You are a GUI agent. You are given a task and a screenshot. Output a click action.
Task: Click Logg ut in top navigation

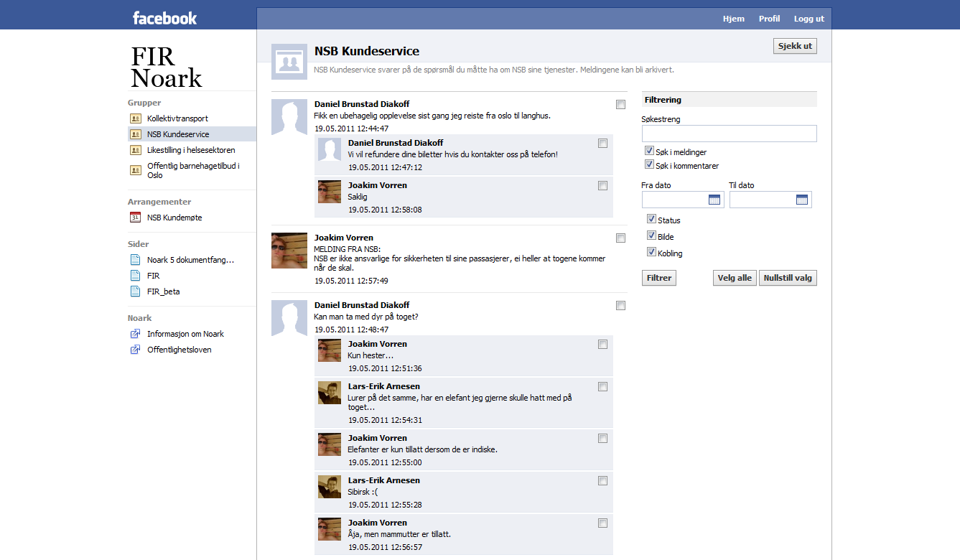pos(809,19)
